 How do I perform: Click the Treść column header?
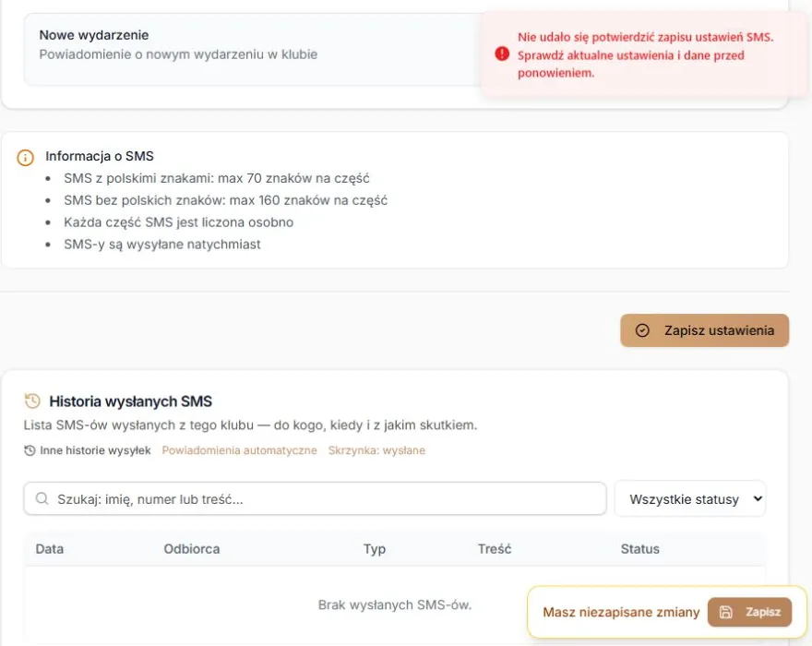pos(494,548)
